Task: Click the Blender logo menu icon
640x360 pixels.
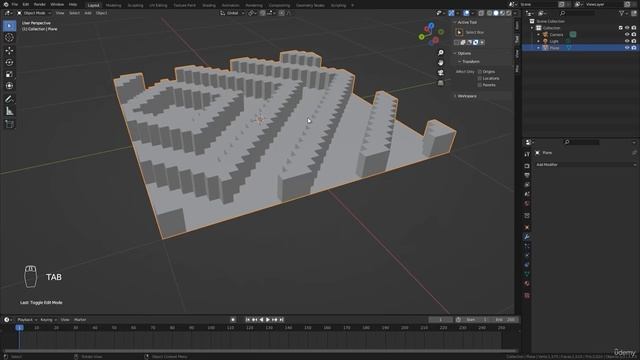Action: click(6, 4)
